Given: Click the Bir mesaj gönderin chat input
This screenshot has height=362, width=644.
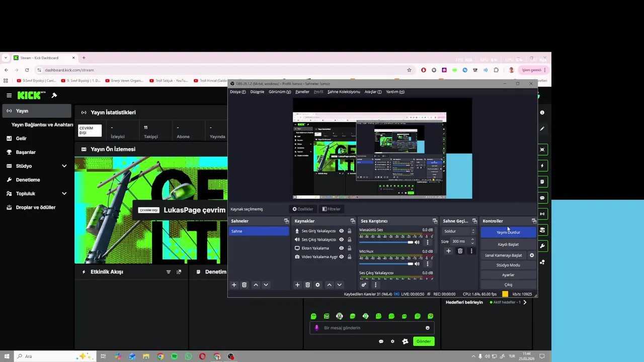Looking at the screenshot, I should 372,328.
